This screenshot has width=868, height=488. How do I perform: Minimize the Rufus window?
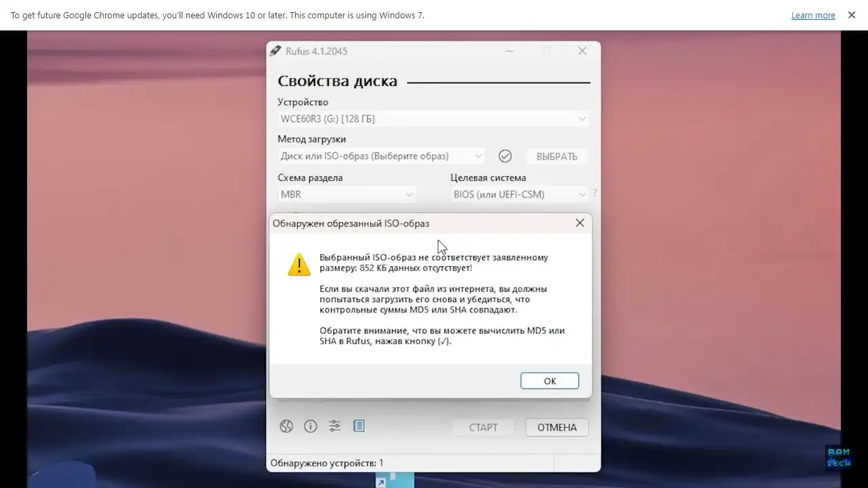pyautogui.click(x=509, y=51)
